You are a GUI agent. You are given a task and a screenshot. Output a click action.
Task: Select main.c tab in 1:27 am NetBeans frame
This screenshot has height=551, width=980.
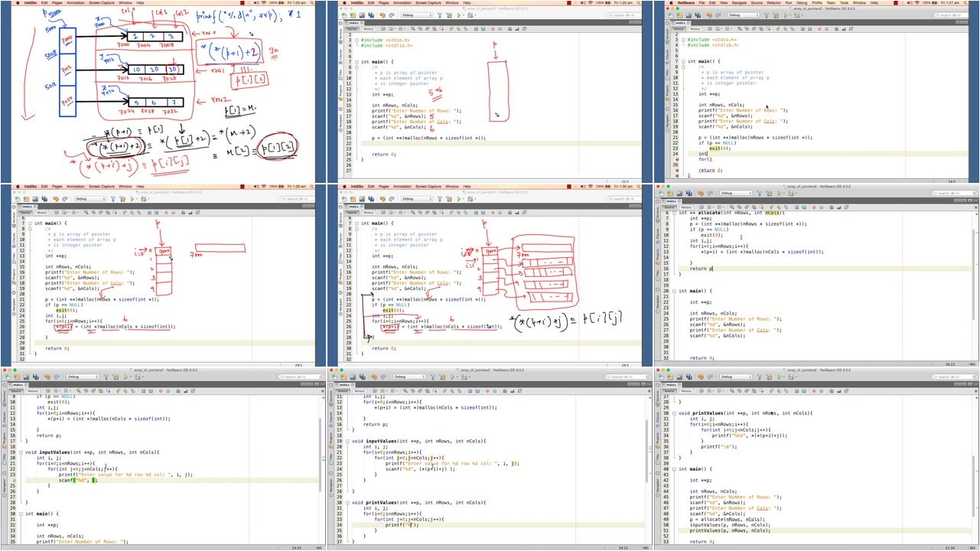[x=680, y=23]
